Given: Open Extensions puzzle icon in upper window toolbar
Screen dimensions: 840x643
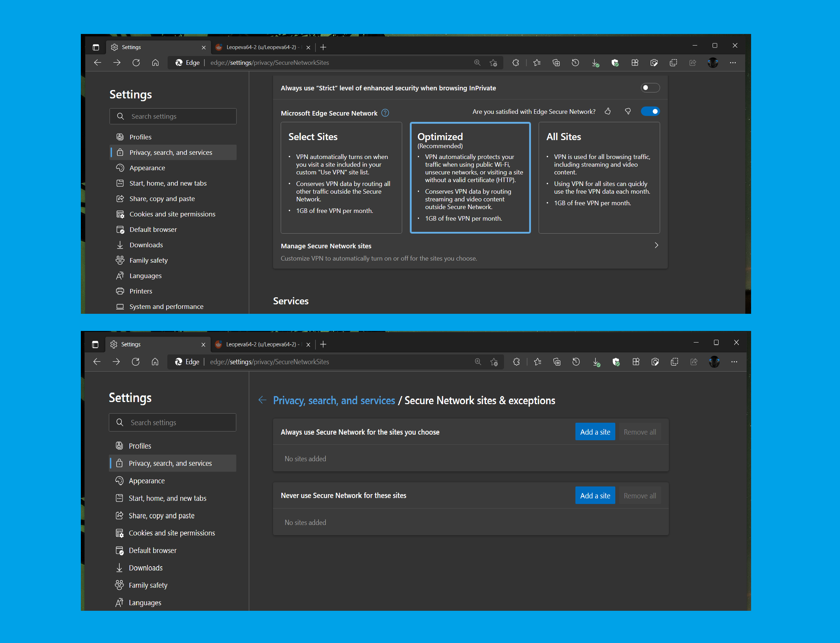Looking at the screenshot, I should (x=516, y=63).
